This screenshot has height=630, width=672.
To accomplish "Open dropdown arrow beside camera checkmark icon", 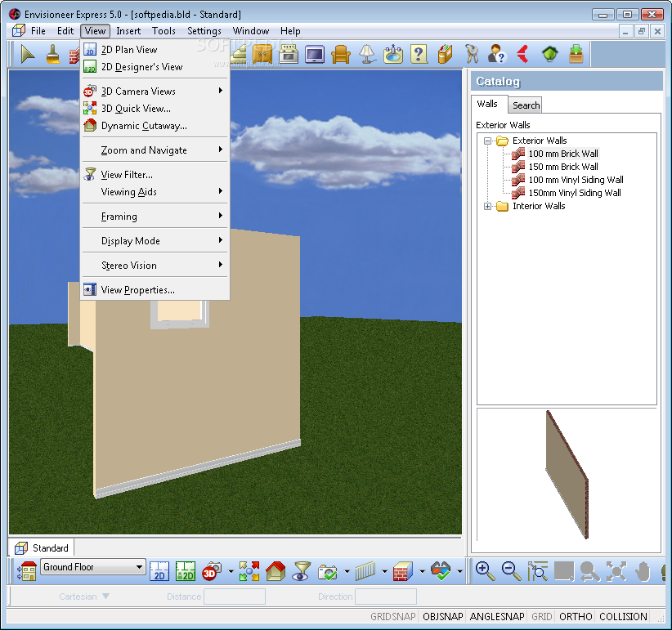I will (347, 571).
